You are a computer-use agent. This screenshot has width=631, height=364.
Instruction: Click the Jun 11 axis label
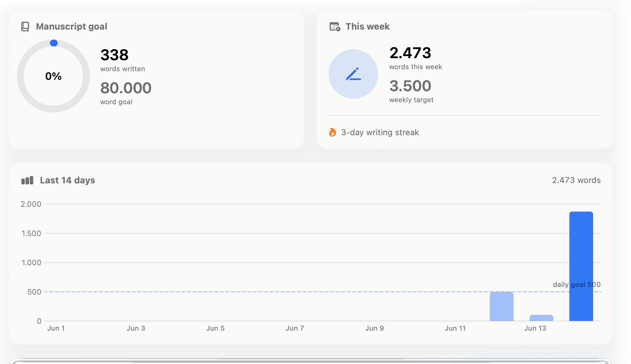coord(455,328)
